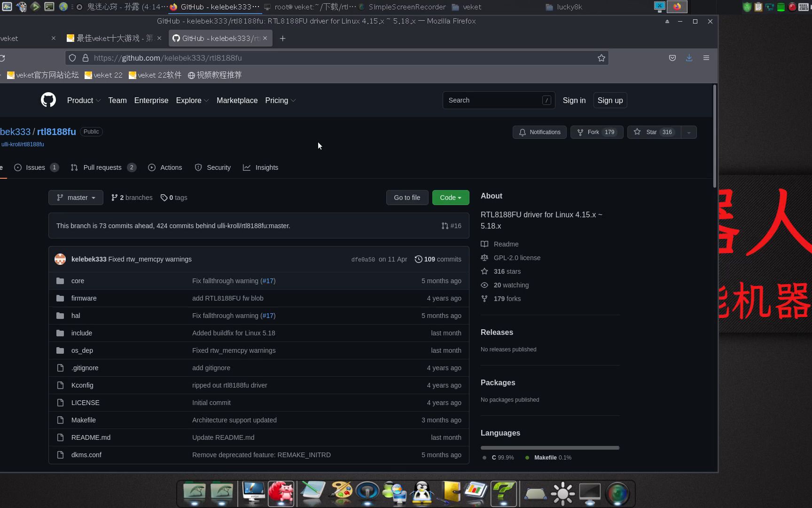
Task: Open the Pull requests tab
Action: tap(103, 167)
